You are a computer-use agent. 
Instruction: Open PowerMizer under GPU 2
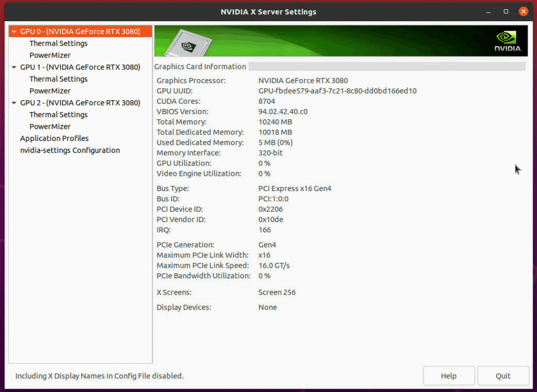[50, 126]
